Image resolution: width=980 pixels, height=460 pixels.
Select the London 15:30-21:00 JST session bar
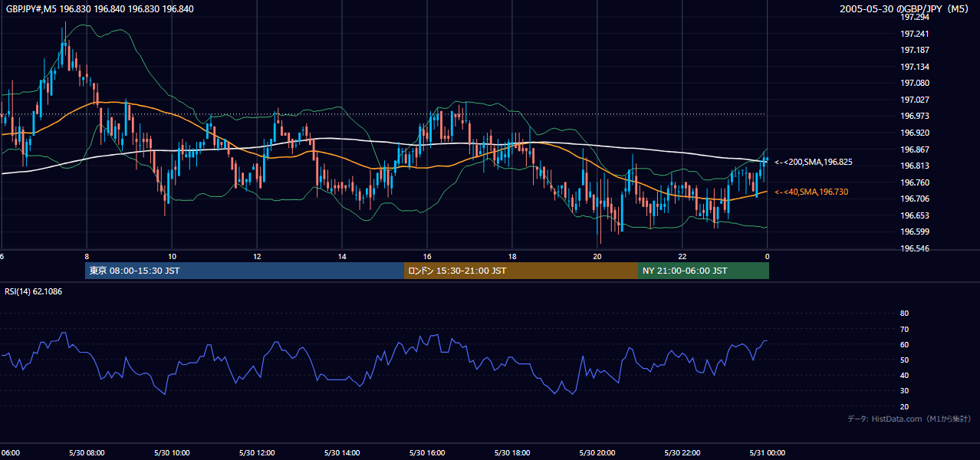[521, 271]
